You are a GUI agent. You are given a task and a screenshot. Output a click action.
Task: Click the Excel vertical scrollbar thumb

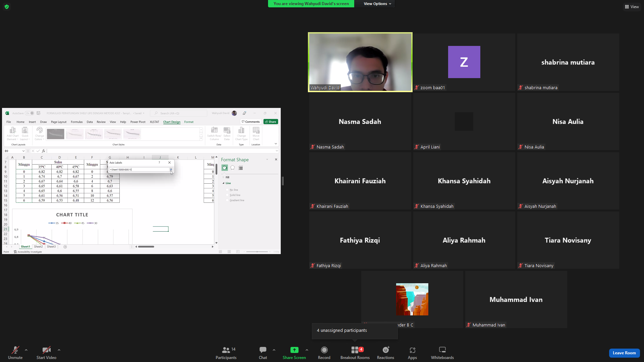[216, 169]
